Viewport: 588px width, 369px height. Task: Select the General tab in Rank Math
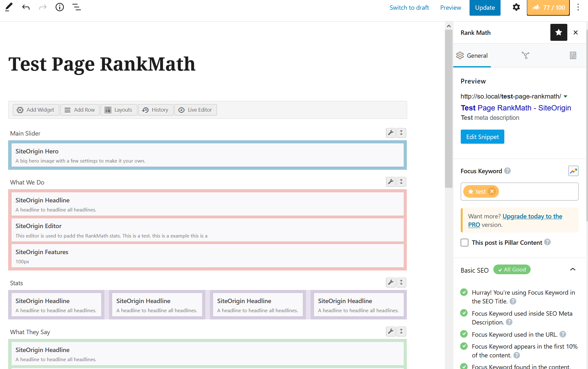[x=472, y=56]
